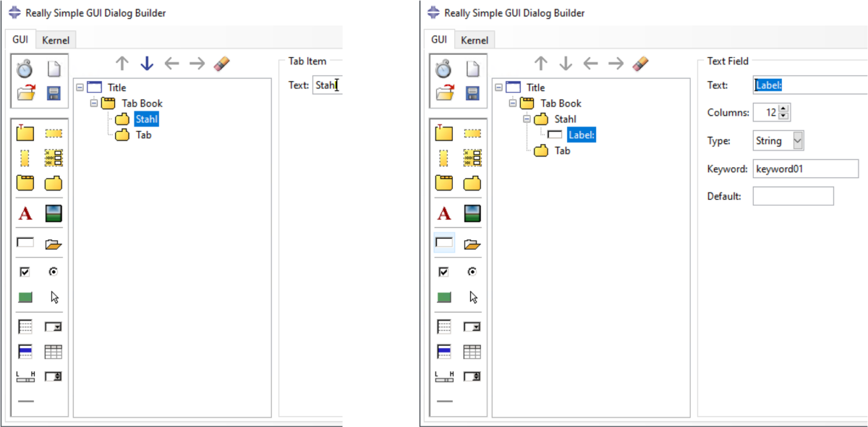Image resolution: width=868 pixels, height=427 pixels.
Task: Select the Label widget with red A icon
Action: coord(25,213)
